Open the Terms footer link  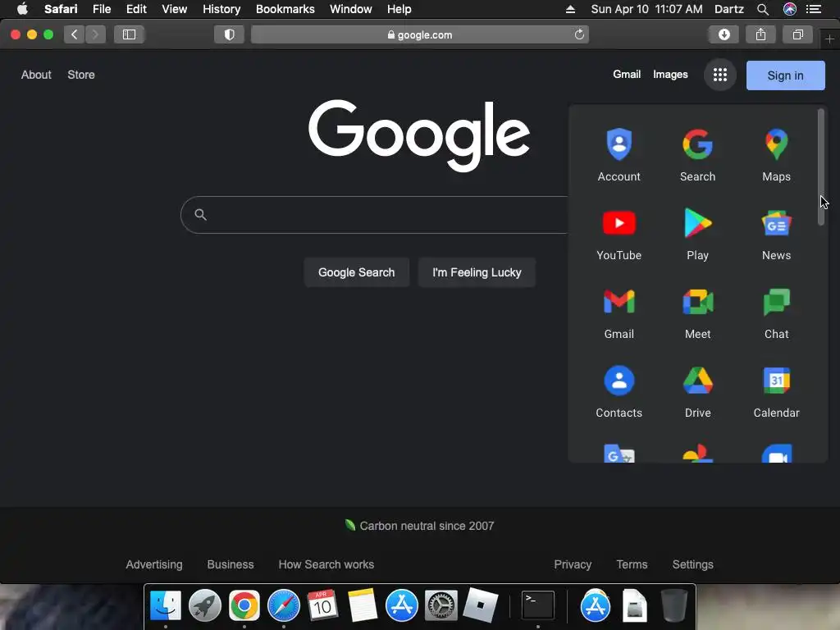[x=632, y=564]
